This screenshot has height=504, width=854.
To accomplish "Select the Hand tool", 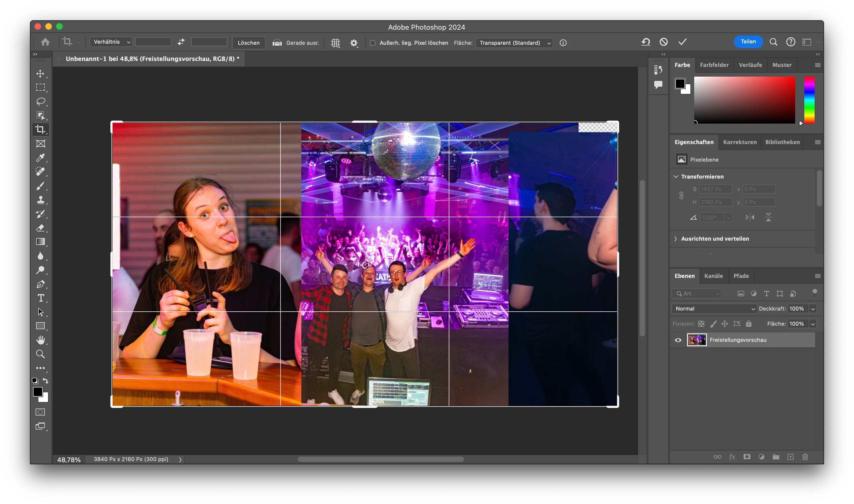I will click(41, 340).
